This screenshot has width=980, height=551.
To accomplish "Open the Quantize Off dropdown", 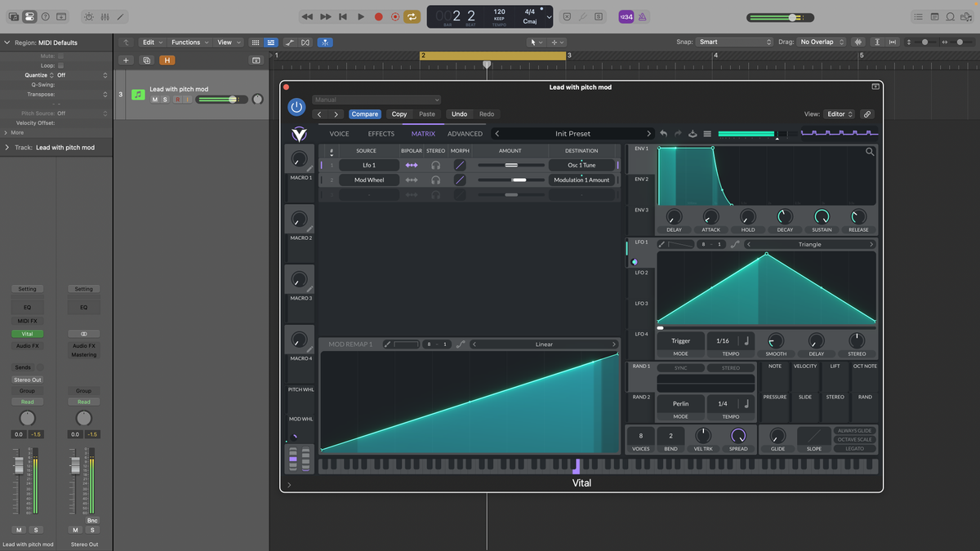I will pos(82,75).
